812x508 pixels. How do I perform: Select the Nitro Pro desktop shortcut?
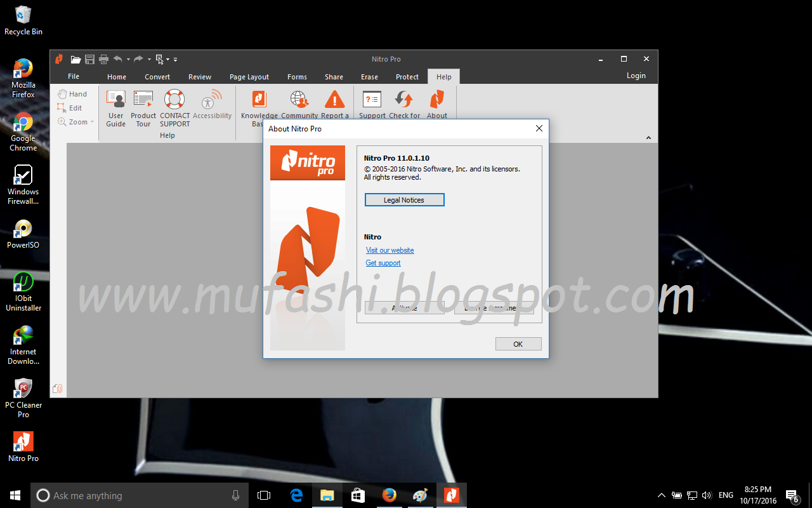click(23, 447)
